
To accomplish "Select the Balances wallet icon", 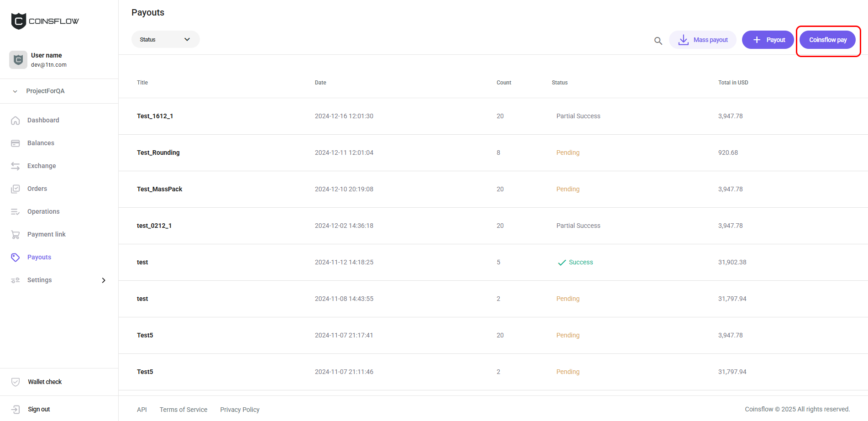I will click(15, 143).
